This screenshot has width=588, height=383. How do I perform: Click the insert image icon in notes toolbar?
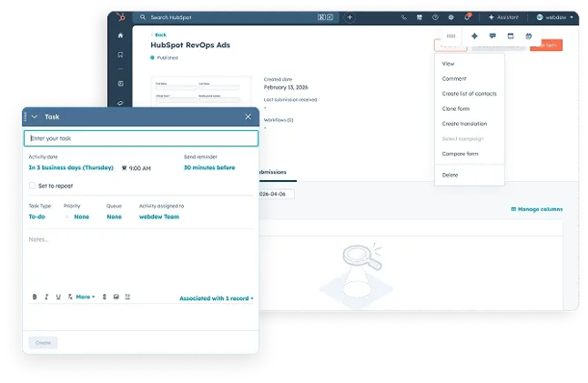click(117, 297)
